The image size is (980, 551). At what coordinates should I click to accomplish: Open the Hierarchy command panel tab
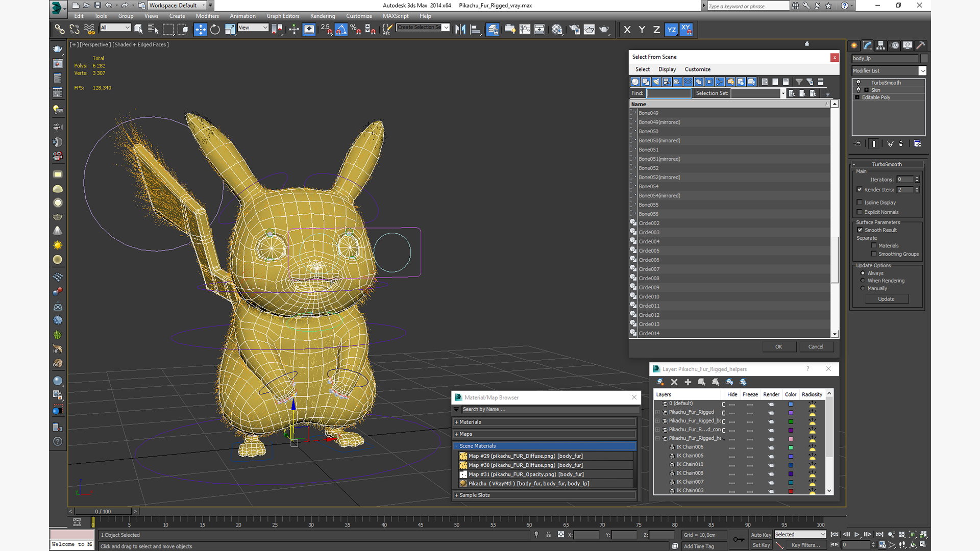(881, 45)
